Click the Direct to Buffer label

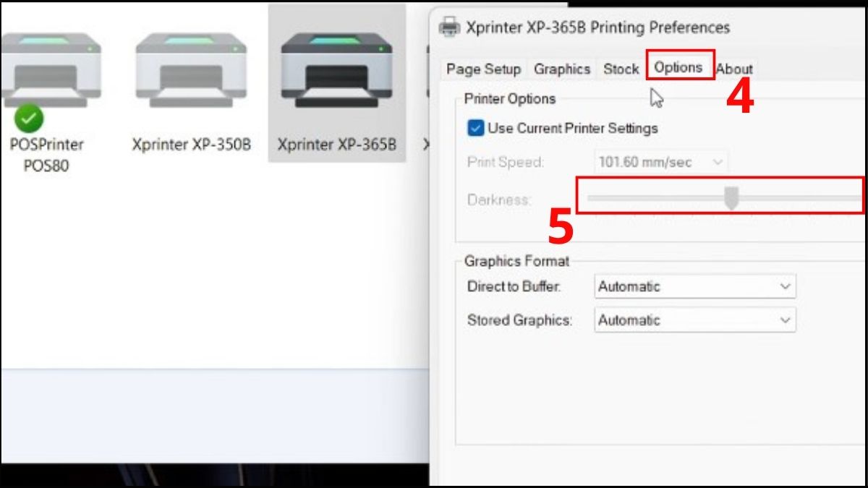pos(514,286)
